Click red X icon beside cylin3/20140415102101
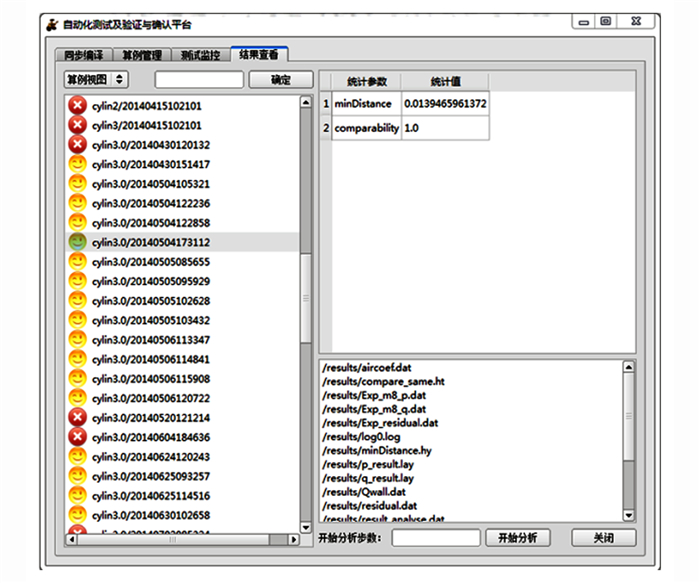 [77, 125]
